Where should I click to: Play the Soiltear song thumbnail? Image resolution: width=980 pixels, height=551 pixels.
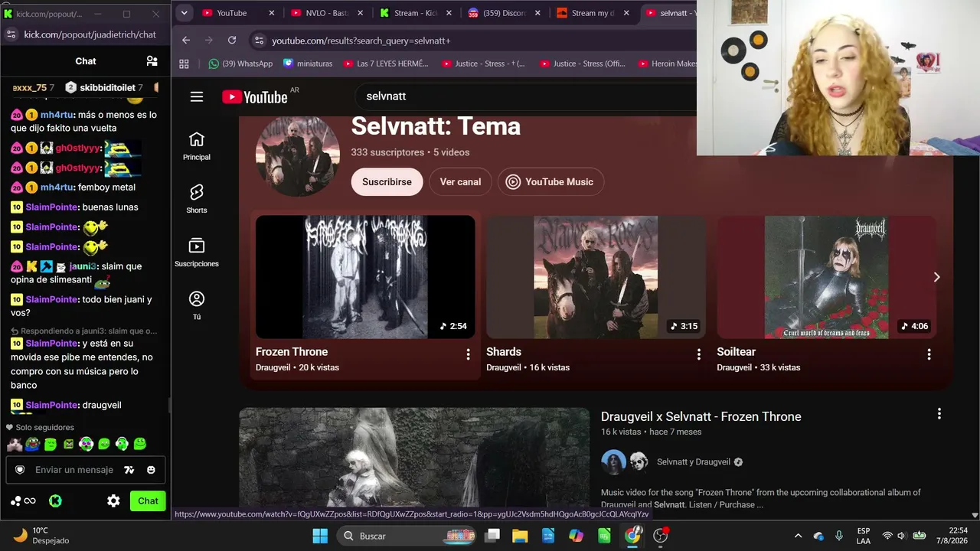coord(826,277)
